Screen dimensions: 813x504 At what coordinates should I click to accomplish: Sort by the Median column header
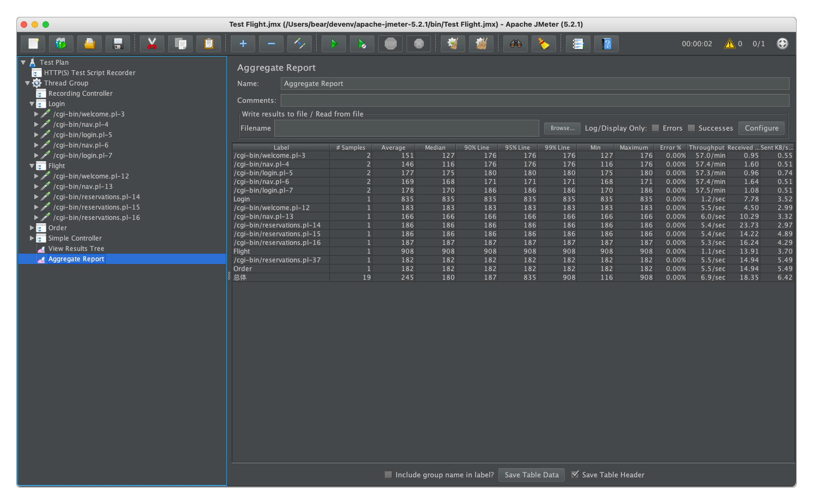[x=435, y=147]
